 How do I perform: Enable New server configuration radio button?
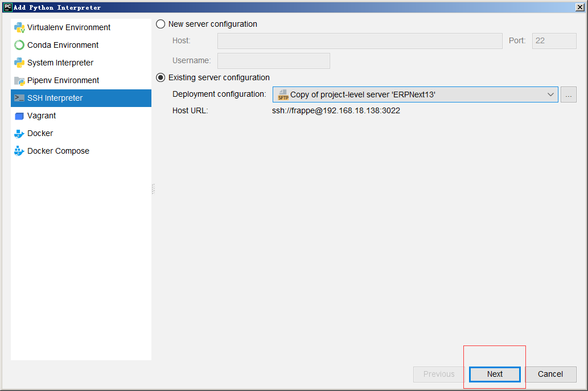tap(161, 24)
